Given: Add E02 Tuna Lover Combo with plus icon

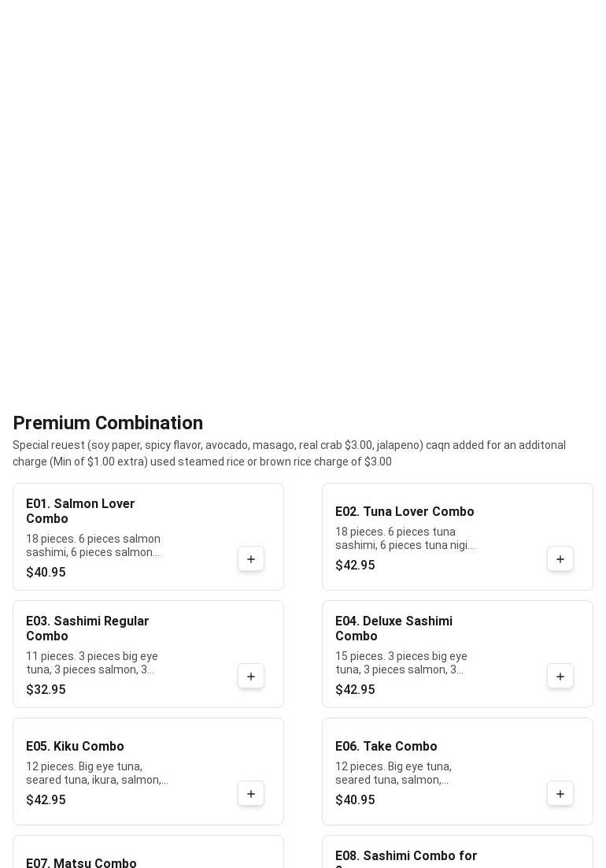Looking at the screenshot, I should [x=560, y=558].
